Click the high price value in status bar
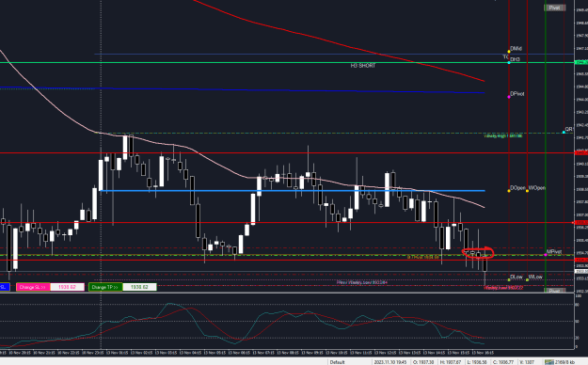 click(x=451, y=362)
